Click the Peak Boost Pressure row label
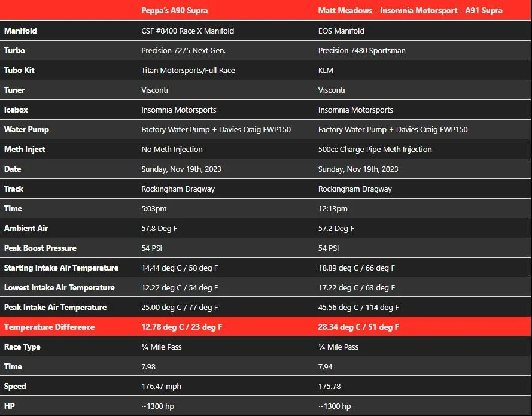The width and height of the screenshot is (532, 416). (x=40, y=248)
